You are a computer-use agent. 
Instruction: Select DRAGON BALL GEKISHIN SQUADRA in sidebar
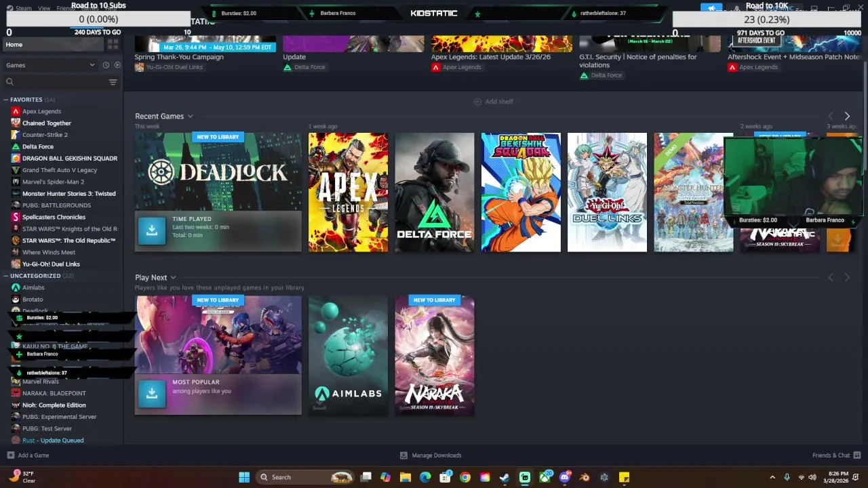[x=65, y=159]
